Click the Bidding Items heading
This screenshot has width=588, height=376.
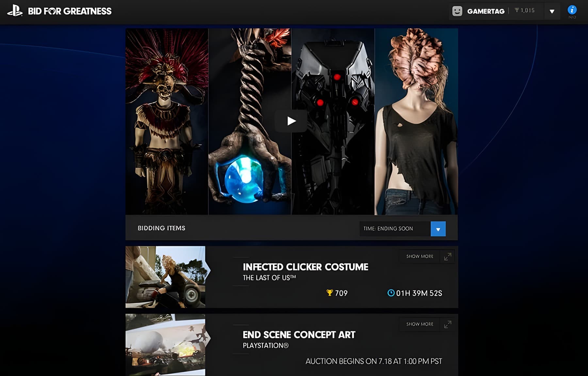pyautogui.click(x=161, y=228)
